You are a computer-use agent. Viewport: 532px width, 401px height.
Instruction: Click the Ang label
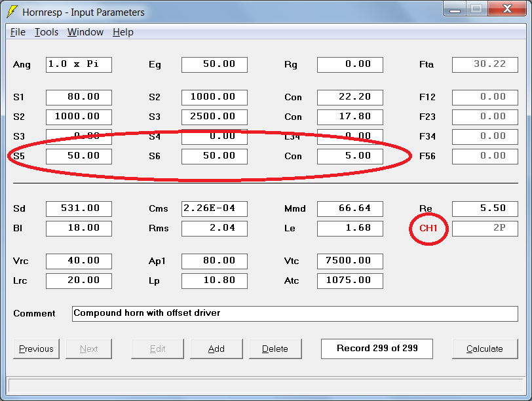click(x=22, y=65)
